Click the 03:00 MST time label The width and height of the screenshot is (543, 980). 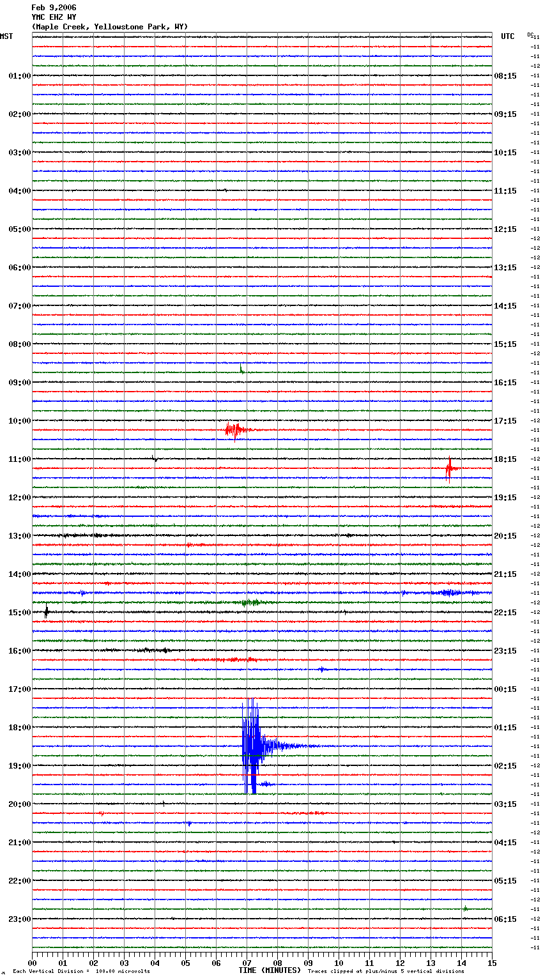(x=19, y=153)
